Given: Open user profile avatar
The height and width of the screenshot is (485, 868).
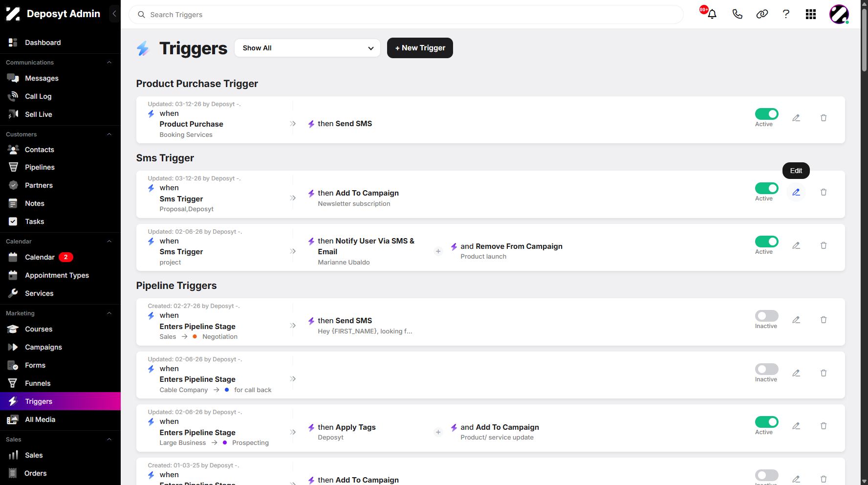Looking at the screenshot, I should click(x=839, y=14).
